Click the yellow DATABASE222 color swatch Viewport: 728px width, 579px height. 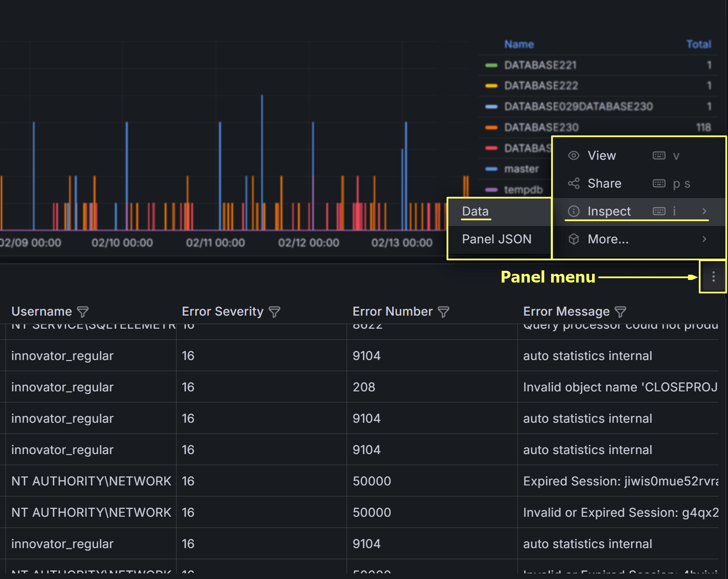491,86
